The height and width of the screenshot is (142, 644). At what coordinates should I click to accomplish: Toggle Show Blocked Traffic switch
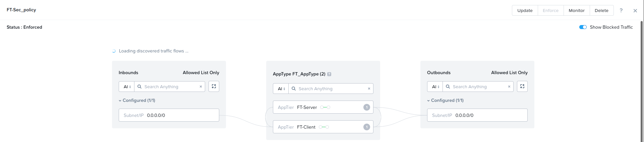pos(583,27)
